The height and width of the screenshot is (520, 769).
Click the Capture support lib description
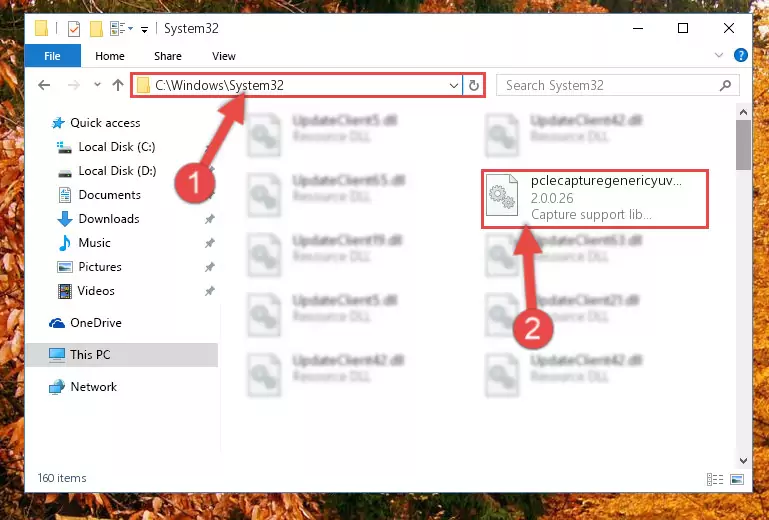591,215
